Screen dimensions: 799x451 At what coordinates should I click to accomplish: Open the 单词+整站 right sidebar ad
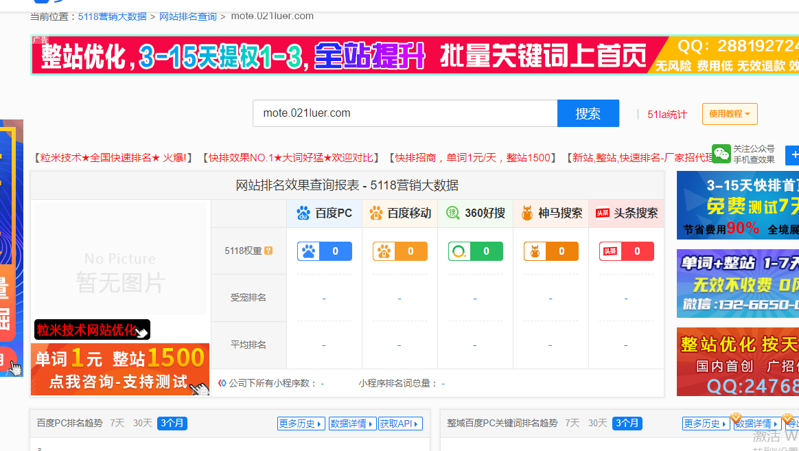tap(738, 284)
